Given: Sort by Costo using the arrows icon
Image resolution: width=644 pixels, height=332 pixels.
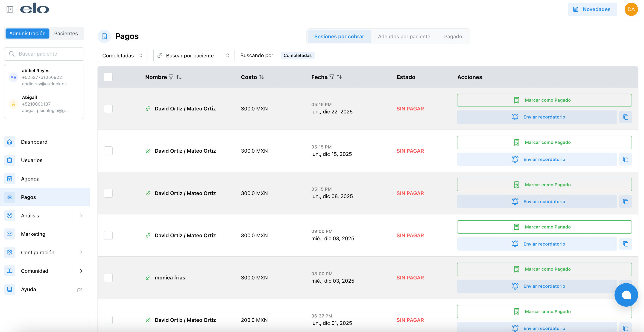Looking at the screenshot, I should coord(261,77).
